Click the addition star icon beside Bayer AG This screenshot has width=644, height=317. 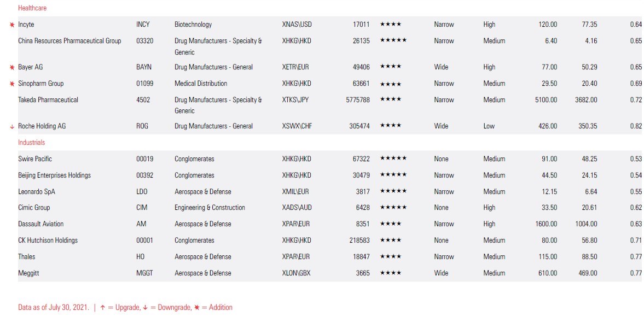(x=12, y=67)
